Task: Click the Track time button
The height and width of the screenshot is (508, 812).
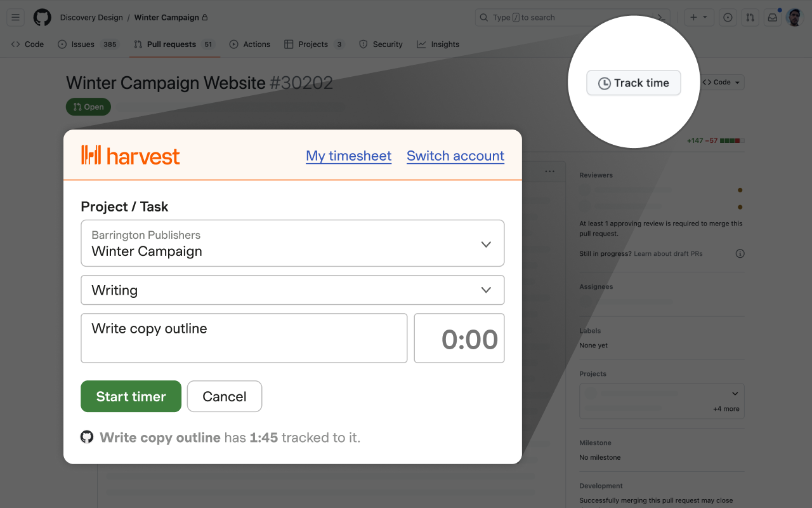Action: tap(633, 83)
